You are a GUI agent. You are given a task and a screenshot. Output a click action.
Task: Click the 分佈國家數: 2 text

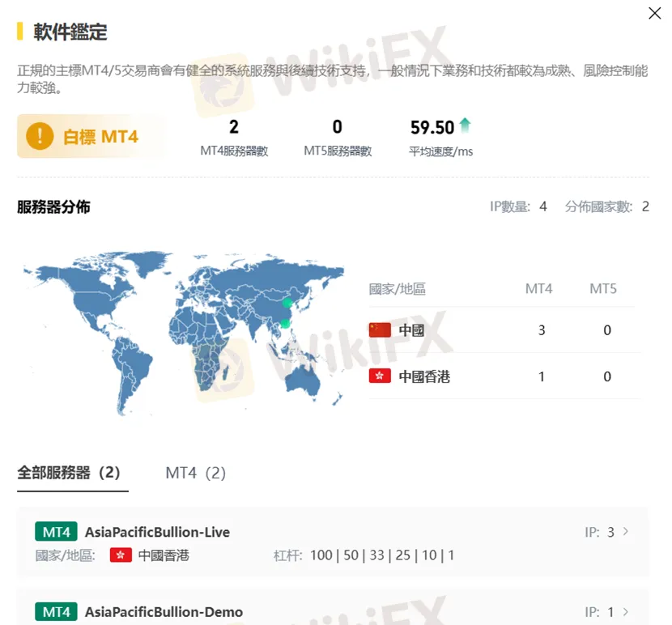pos(607,206)
